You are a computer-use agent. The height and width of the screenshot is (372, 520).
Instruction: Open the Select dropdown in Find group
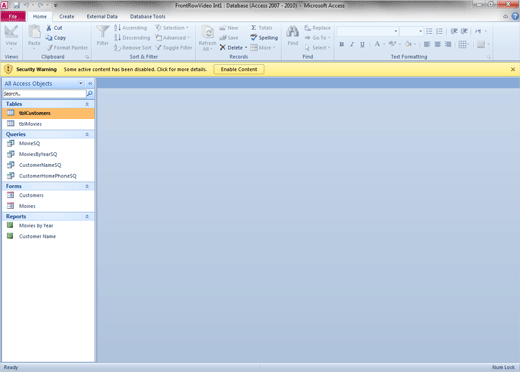[317, 48]
